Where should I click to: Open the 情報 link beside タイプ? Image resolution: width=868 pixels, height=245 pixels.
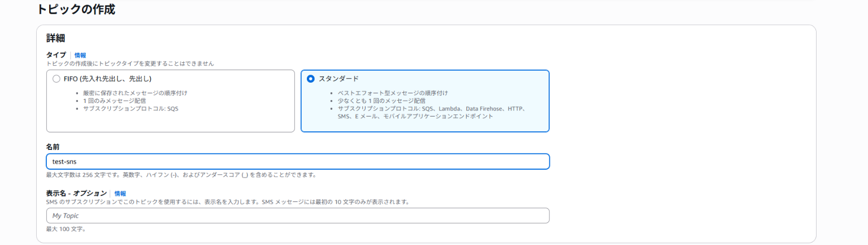(x=80, y=55)
